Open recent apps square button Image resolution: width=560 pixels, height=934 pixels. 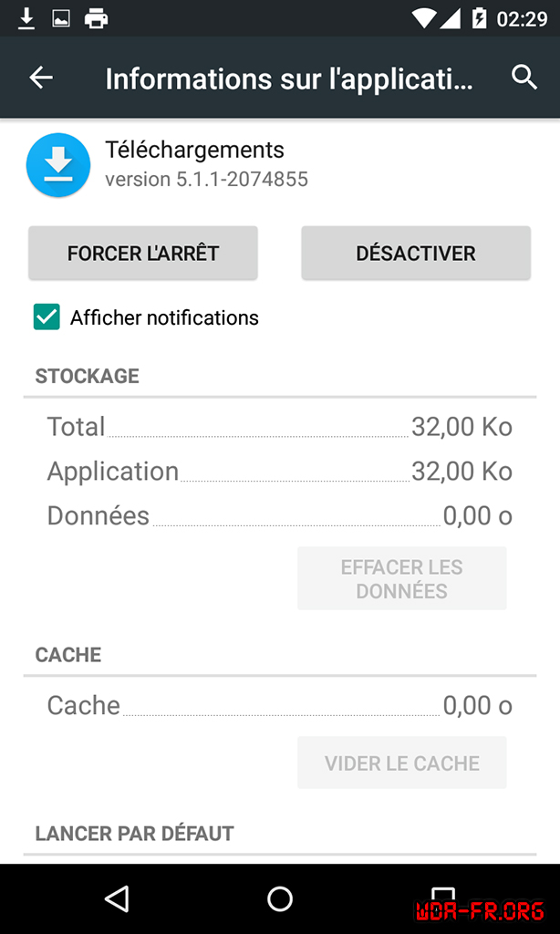[x=442, y=898]
